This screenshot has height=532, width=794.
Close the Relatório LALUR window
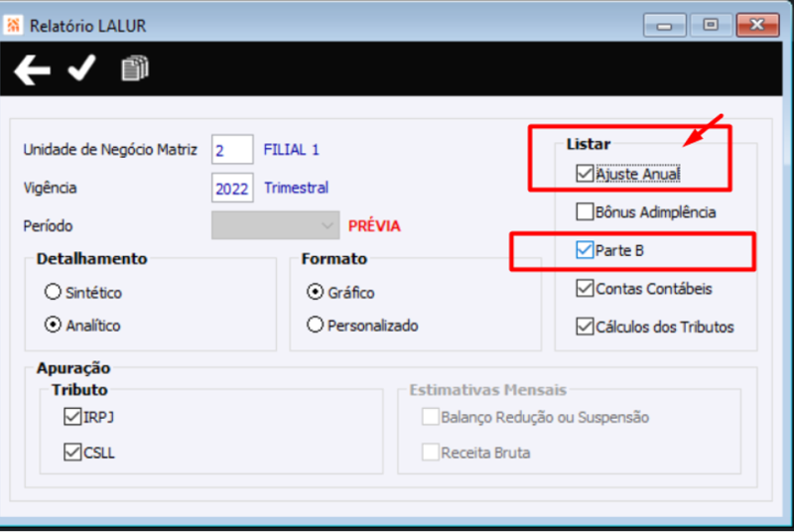(x=757, y=25)
